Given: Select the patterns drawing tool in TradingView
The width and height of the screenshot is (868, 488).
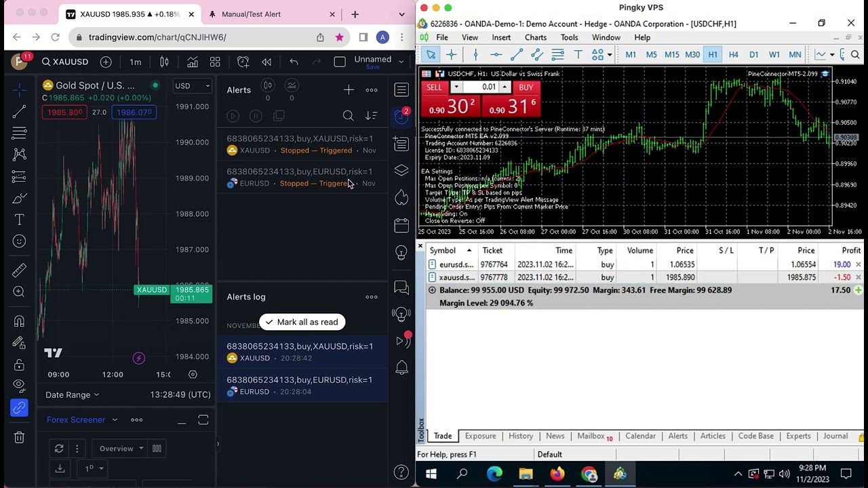Looking at the screenshot, I should click(19, 155).
